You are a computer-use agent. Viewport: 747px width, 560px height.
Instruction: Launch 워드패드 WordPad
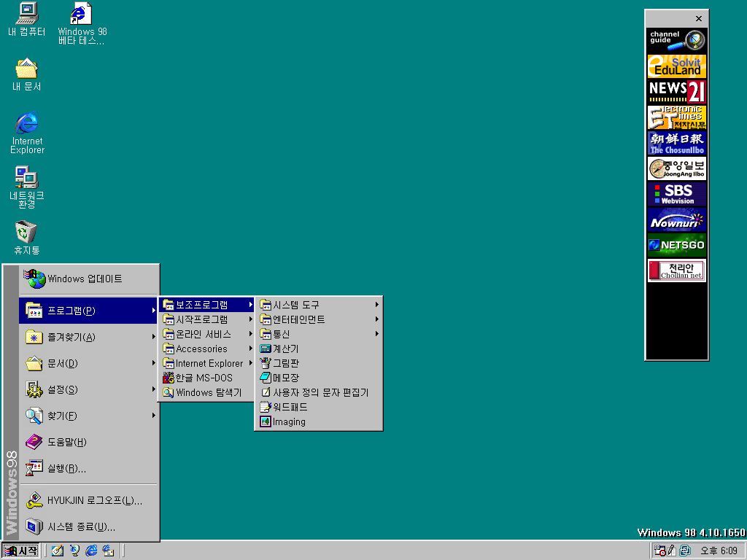pos(319,407)
